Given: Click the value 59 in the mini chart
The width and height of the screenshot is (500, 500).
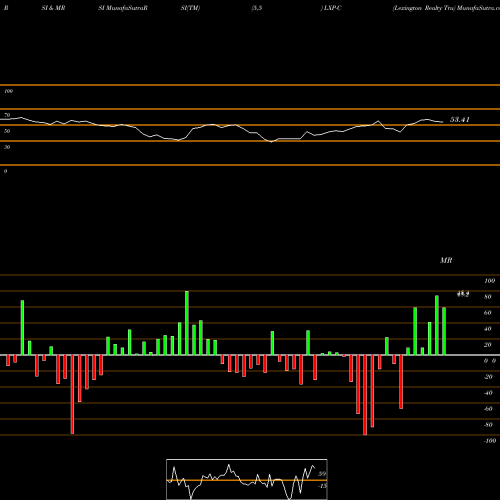Looking at the screenshot, I should (322, 474).
